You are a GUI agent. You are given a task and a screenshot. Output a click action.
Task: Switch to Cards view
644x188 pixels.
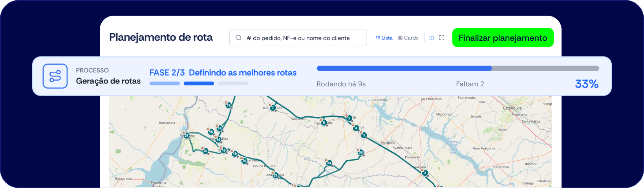(x=408, y=38)
